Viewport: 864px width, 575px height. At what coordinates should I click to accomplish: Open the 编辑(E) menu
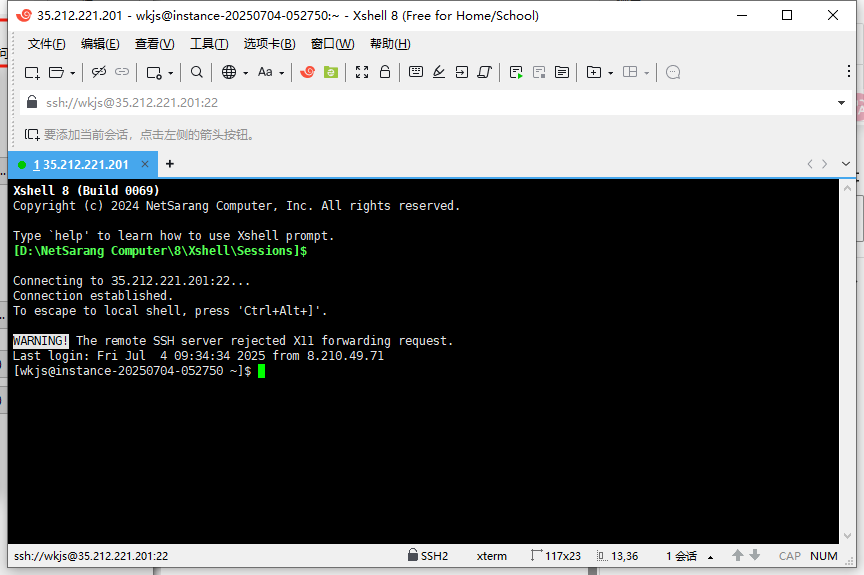click(x=100, y=44)
